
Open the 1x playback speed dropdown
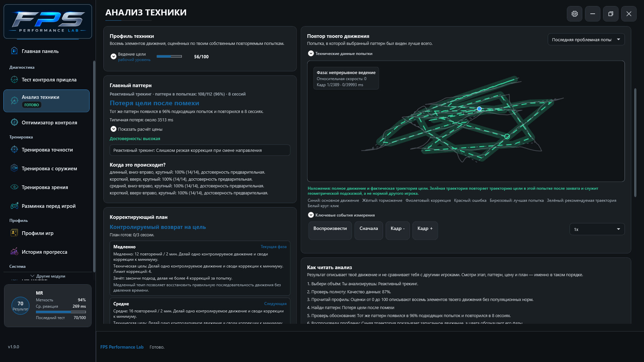[x=597, y=229]
